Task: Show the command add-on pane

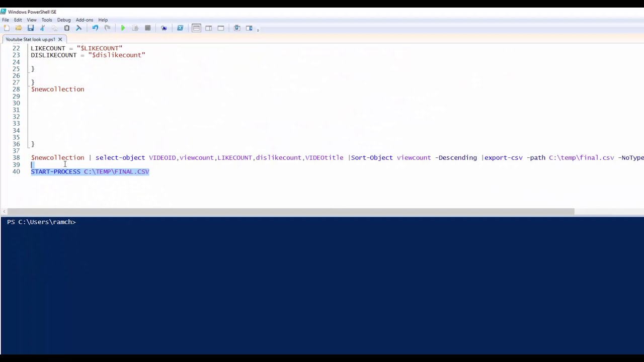Action: tap(249, 28)
